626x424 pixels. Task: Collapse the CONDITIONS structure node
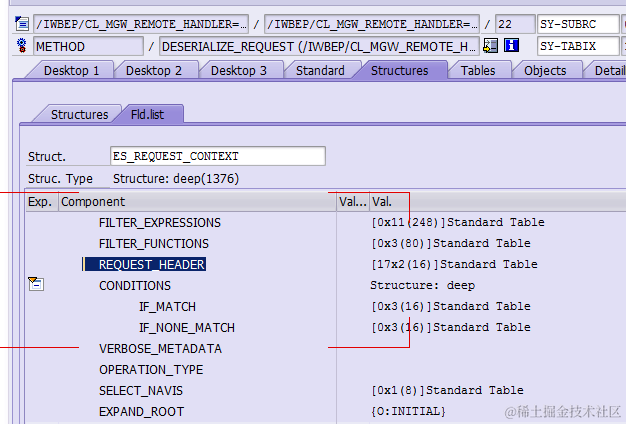(x=36, y=284)
